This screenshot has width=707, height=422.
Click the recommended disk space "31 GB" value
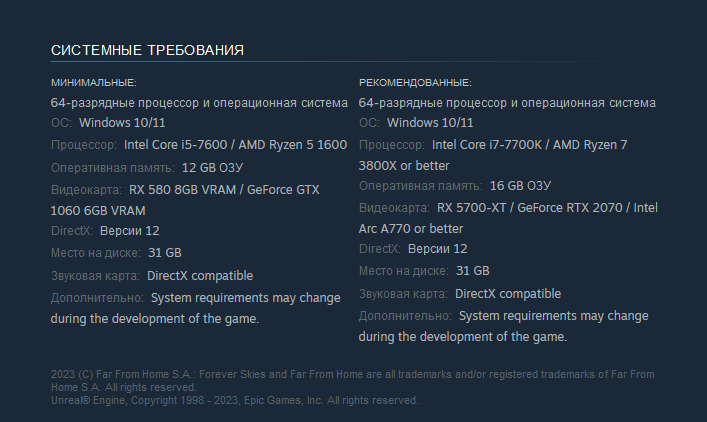coord(473,271)
